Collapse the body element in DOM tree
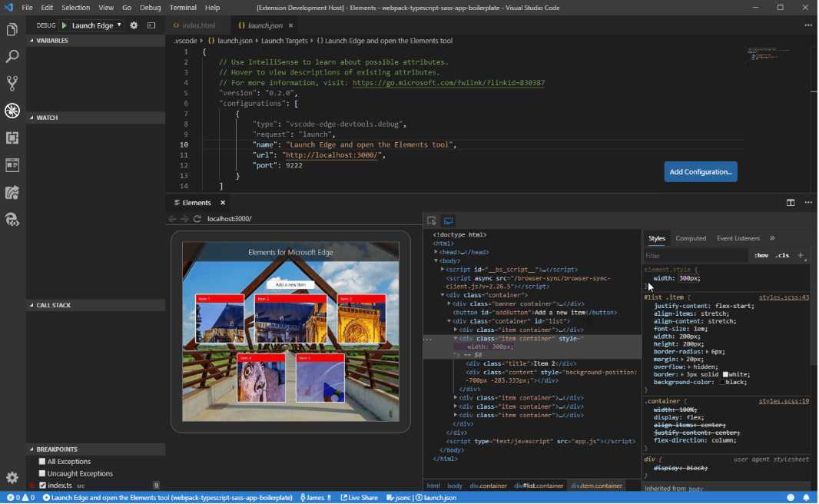 [436, 260]
